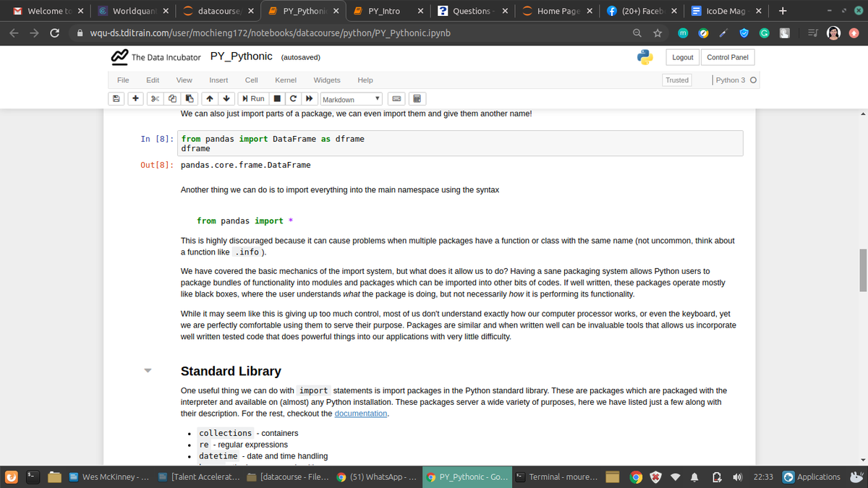Open the Firefox launcher in taskbar
Image resolution: width=868 pixels, height=488 pixels.
(x=11, y=476)
